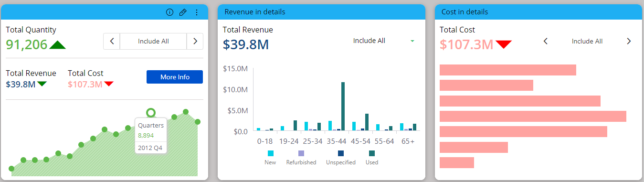Step back in Total Cost filter

pyautogui.click(x=546, y=41)
